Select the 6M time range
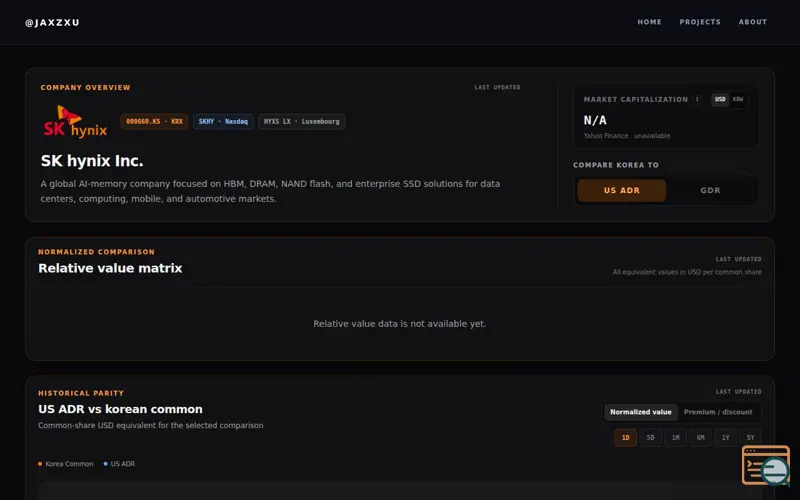Image resolution: width=800 pixels, height=500 pixels. coord(701,438)
